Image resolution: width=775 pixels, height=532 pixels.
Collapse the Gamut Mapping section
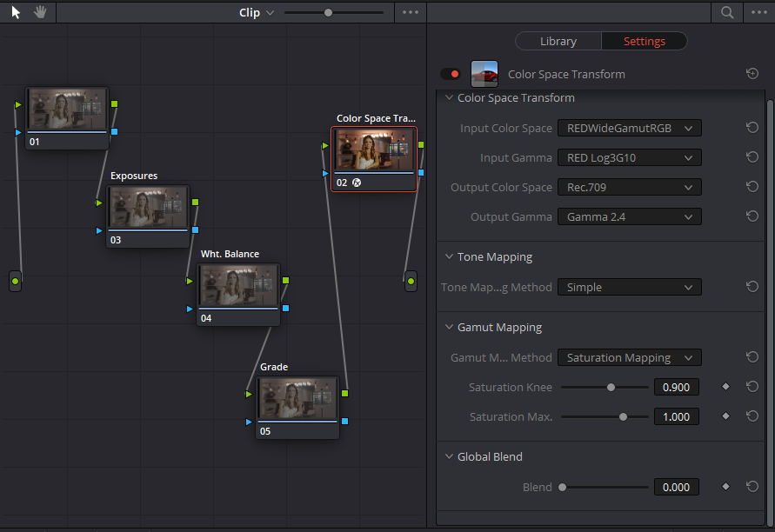449,327
